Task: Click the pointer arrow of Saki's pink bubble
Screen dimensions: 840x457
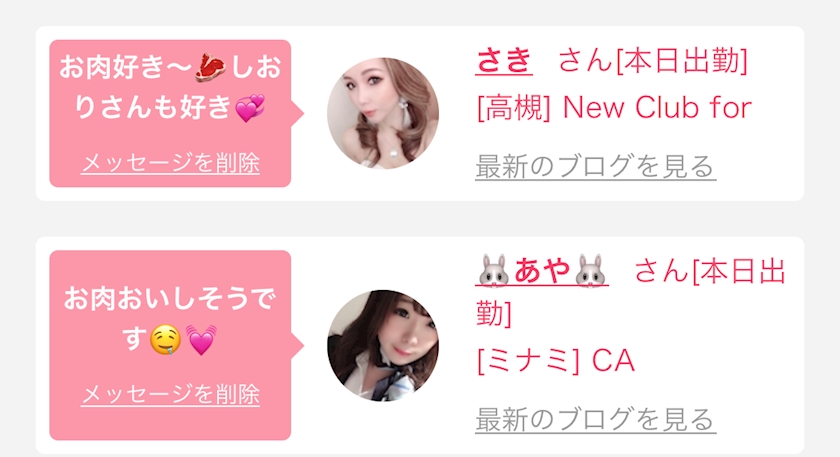Action: click(298, 113)
